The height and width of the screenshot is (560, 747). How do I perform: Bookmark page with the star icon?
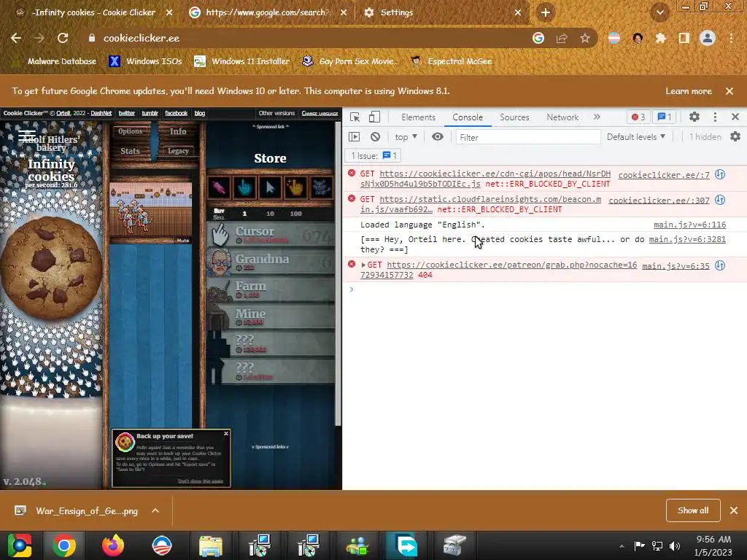[585, 38]
